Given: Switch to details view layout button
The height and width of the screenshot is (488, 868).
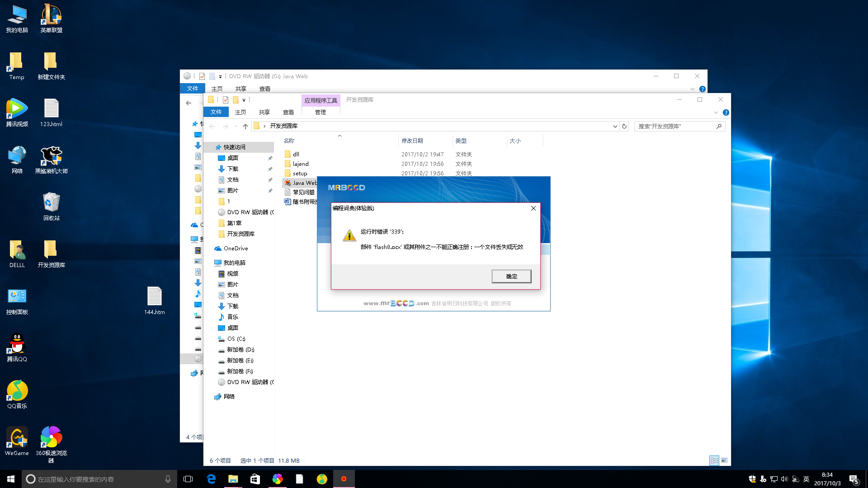Looking at the screenshot, I should pyautogui.click(x=714, y=460).
